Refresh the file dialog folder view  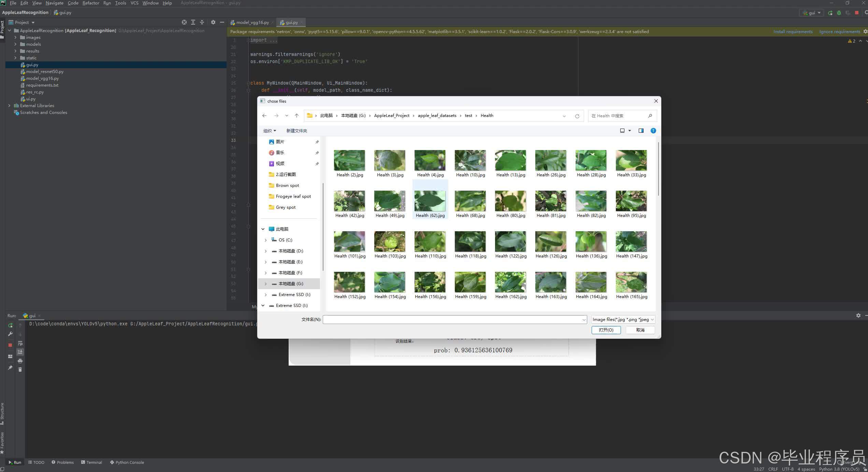577,116
